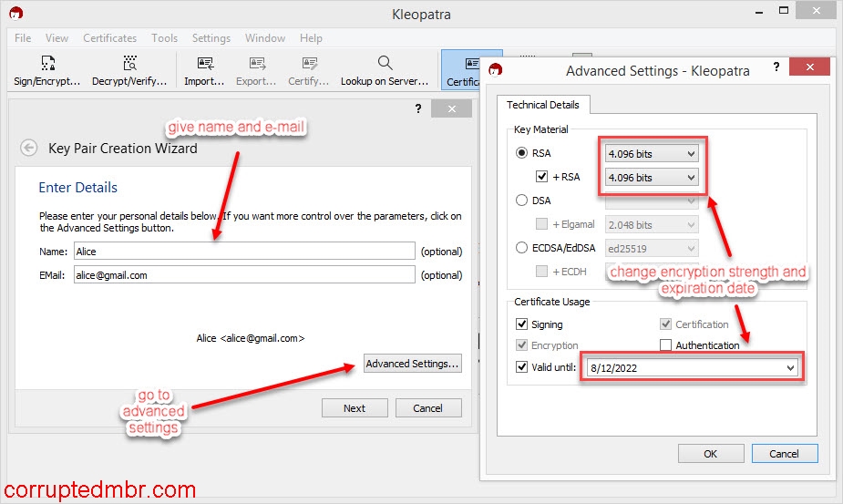Open the Window menu
The width and height of the screenshot is (843, 504).
coord(265,38)
